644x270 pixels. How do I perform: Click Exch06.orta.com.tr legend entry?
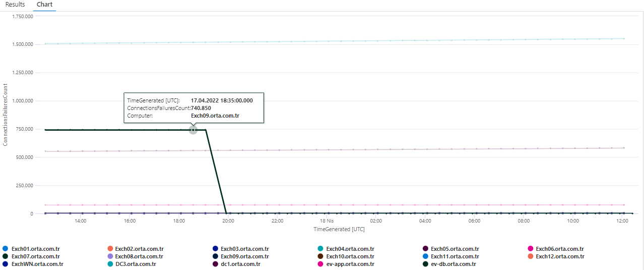coord(555,249)
